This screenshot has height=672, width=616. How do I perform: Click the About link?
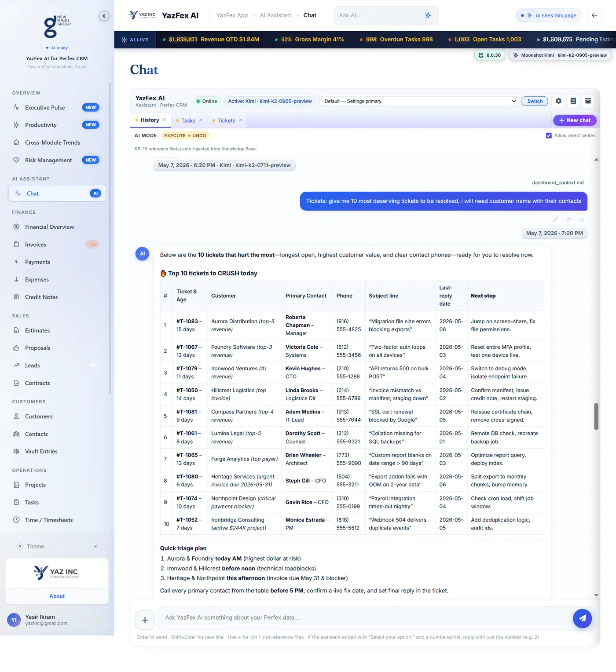[x=57, y=596]
